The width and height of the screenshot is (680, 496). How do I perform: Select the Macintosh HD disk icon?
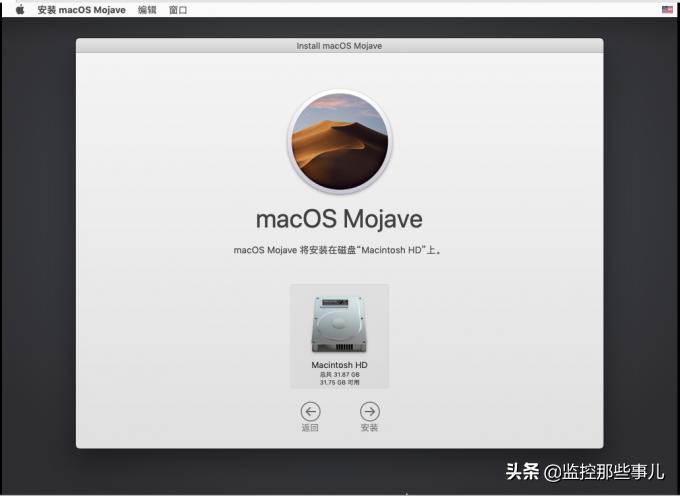[x=339, y=324]
